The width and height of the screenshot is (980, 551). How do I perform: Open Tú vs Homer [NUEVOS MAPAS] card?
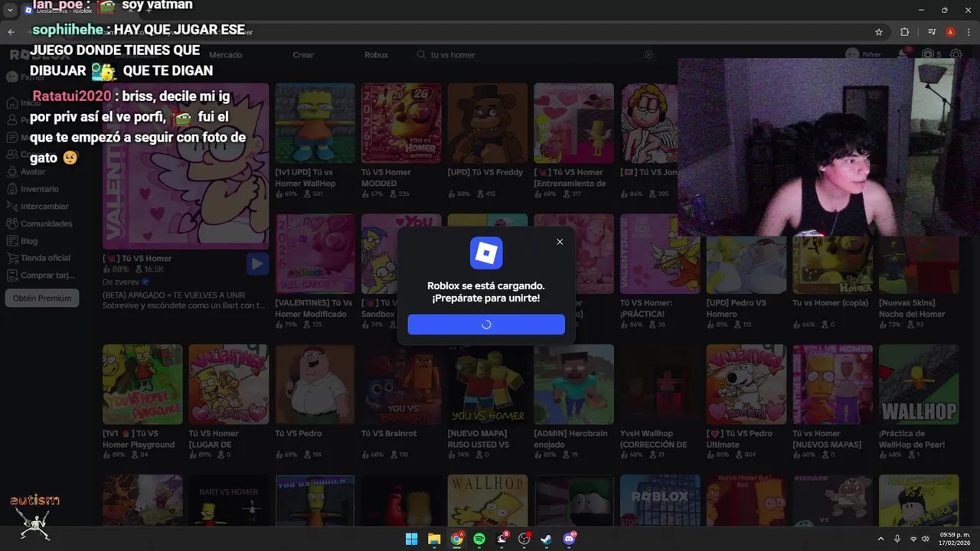tap(832, 402)
